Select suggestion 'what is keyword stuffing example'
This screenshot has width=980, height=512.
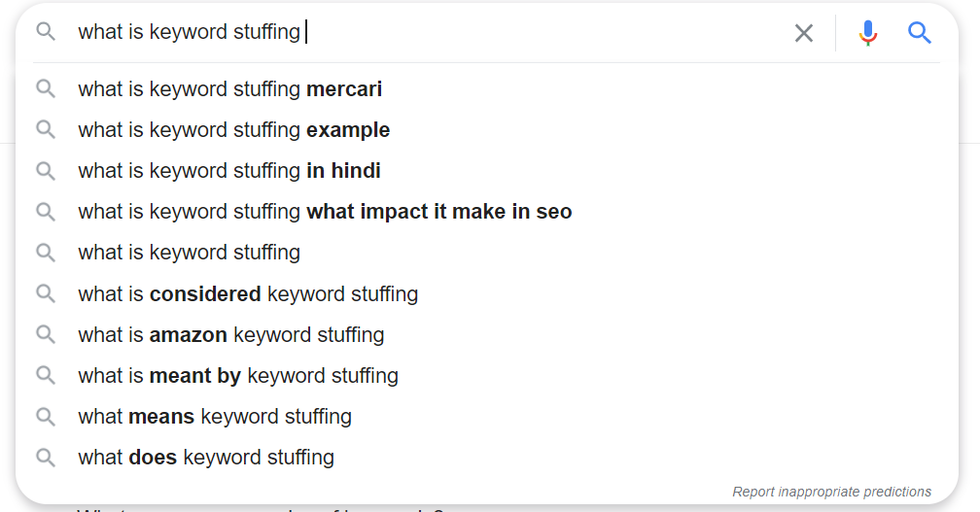[x=486, y=129]
